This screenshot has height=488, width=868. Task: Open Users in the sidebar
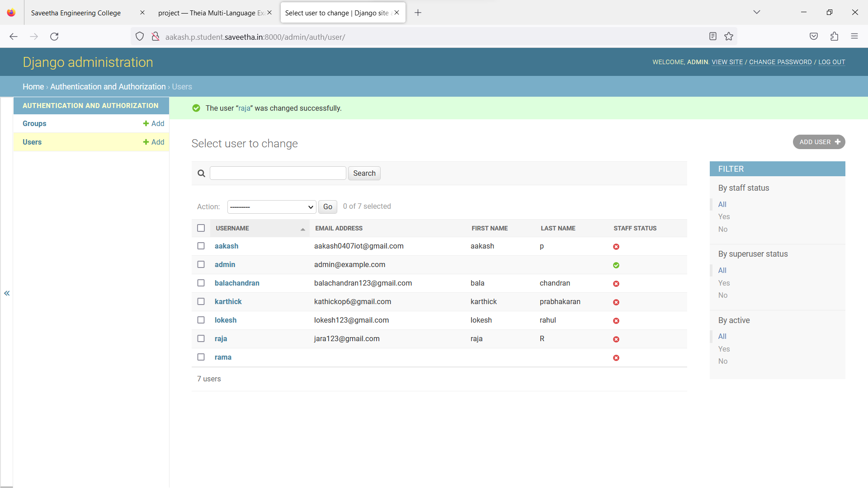click(32, 142)
